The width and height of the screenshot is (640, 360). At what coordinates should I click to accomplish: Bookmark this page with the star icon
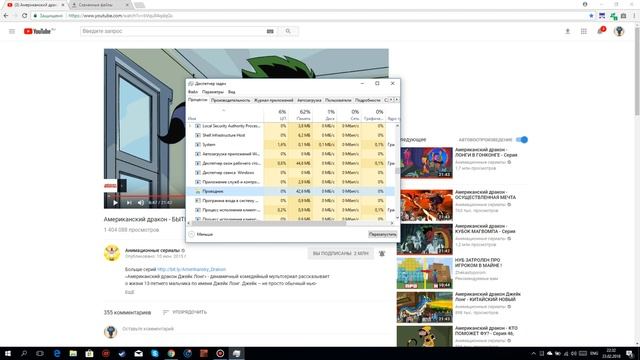591,16
